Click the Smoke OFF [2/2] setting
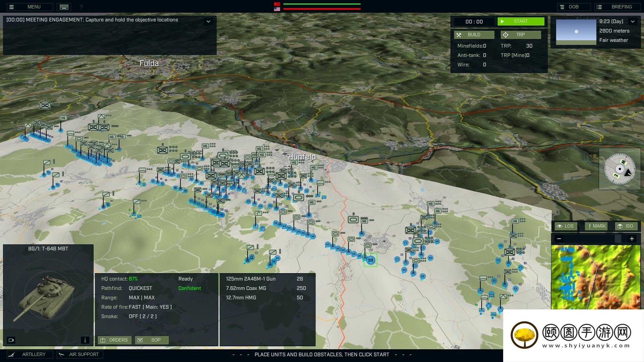Screen dimensions: 644x362 [143, 316]
